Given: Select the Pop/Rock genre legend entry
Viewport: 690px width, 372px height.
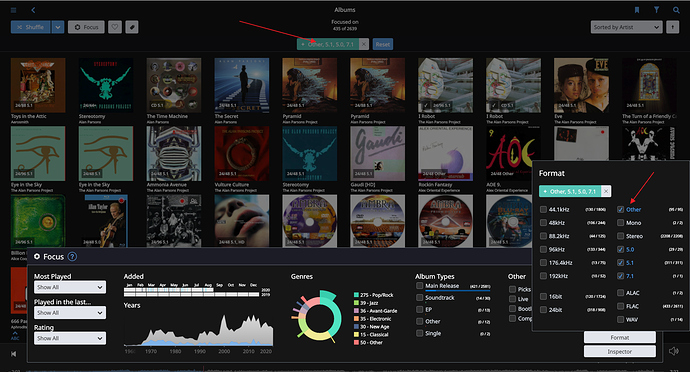Looking at the screenshot, I should pos(373,295).
